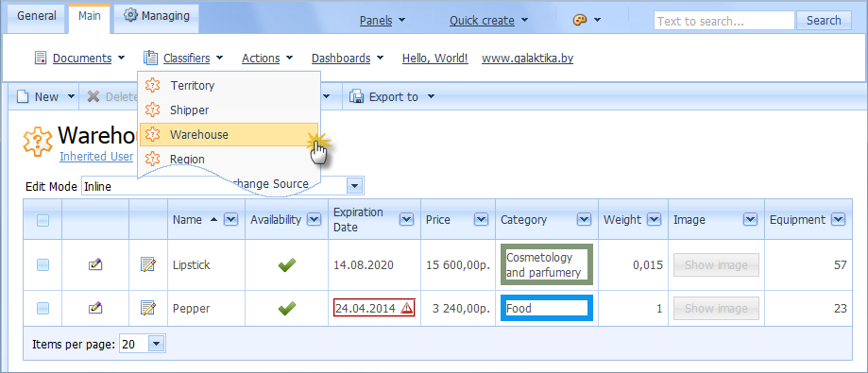
Task: Open the Image column filter dropdown
Action: [x=750, y=220]
